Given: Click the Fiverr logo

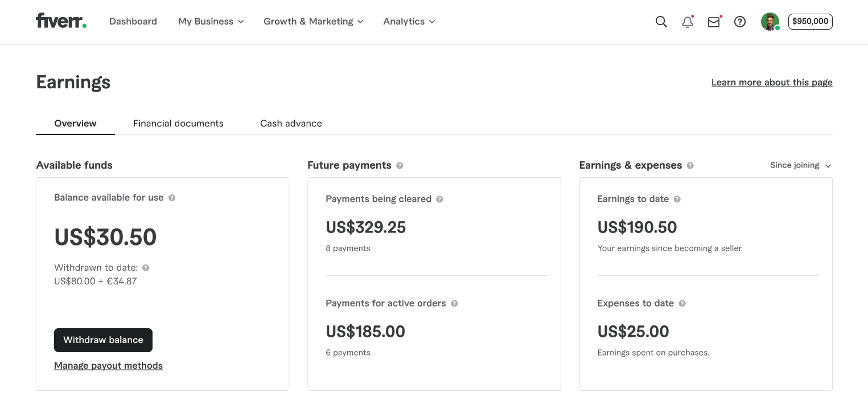Looking at the screenshot, I should coord(61,21).
